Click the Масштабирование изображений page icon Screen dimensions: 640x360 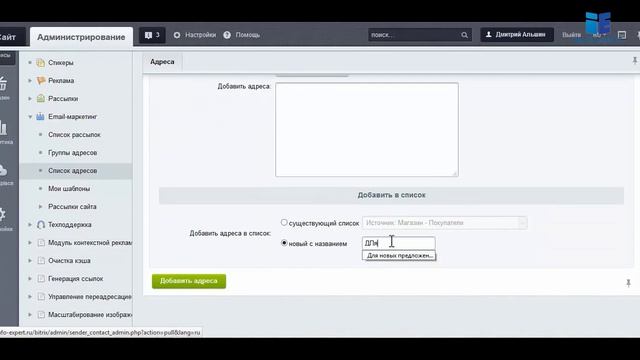coord(40,314)
